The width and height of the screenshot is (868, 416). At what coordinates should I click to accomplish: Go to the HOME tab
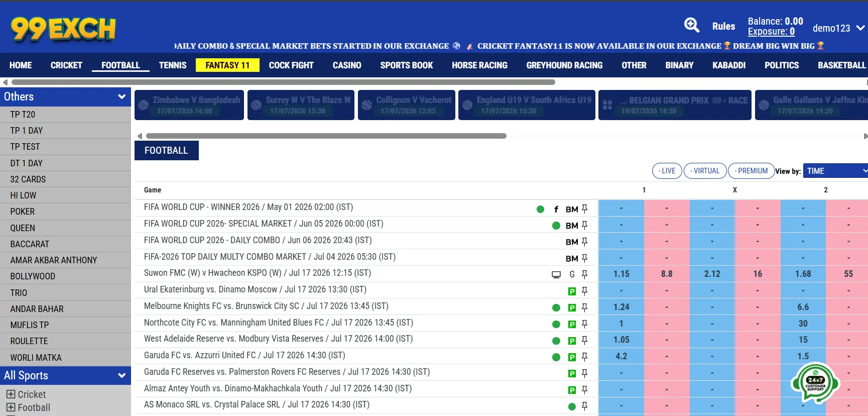tap(21, 65)
